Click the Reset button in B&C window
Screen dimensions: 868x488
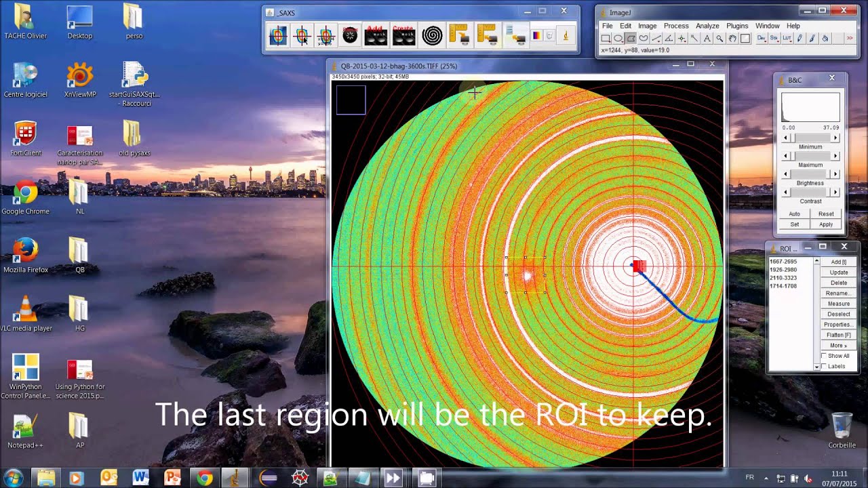826,214
